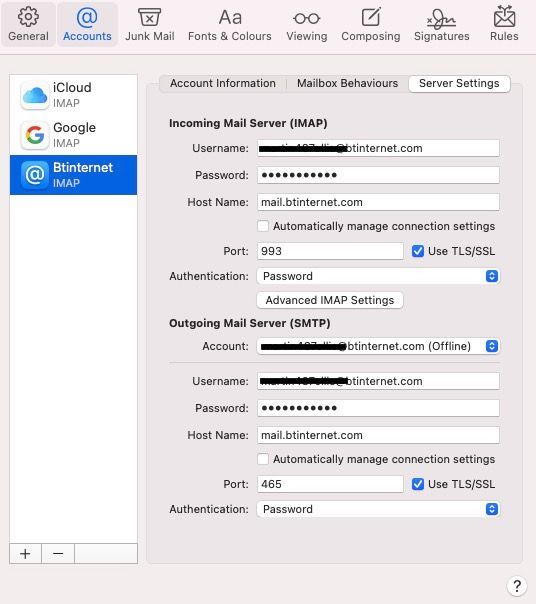Switch to the Mailbox Behaviours tab

tap(347, 83)
